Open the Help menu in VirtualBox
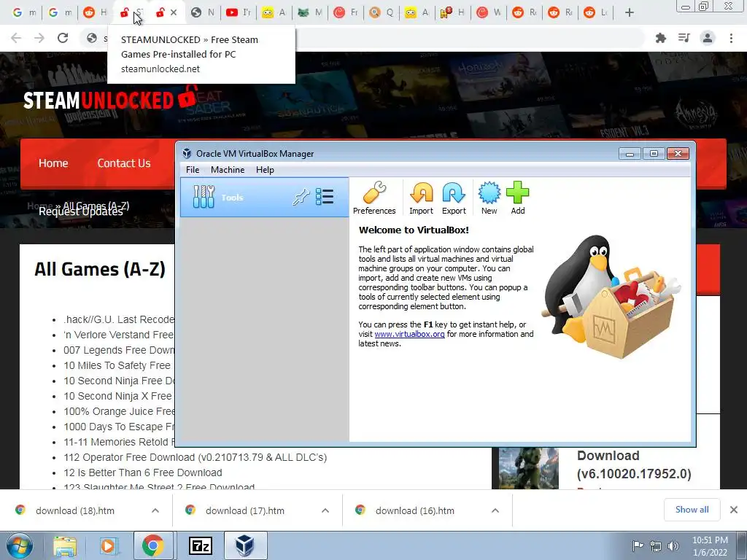The height and width of the screenshot is (560, 747). 265,169
